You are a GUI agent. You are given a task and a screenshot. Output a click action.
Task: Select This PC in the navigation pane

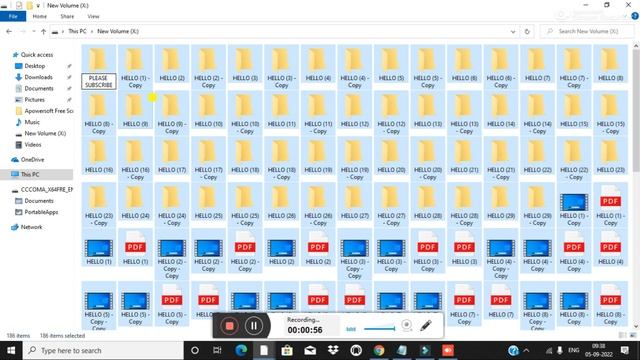(30, 174)
